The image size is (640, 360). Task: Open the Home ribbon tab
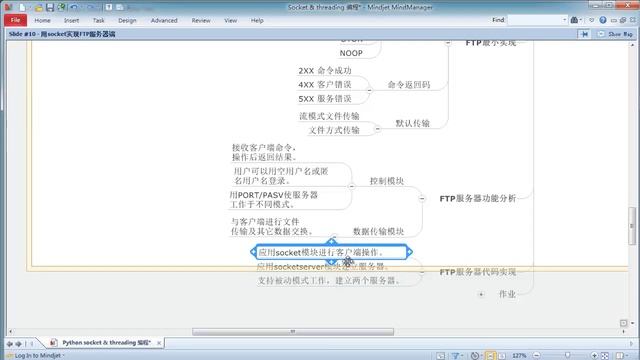[x=42, y=20]
